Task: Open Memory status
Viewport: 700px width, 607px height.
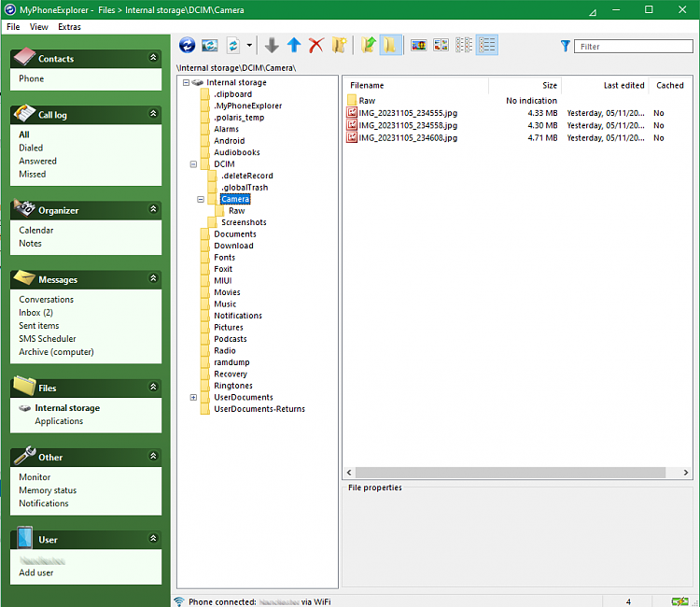Action: pos(48,490)
